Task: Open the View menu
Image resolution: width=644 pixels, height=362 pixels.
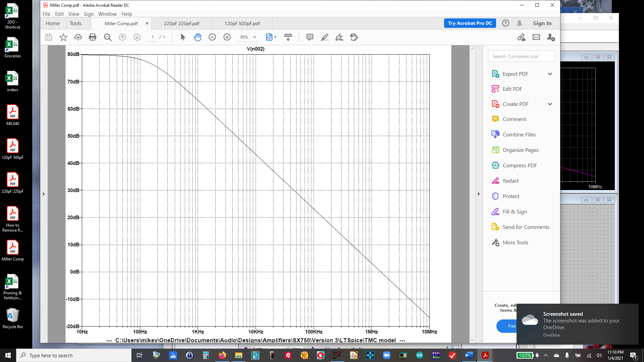Action: pos(74,14)
